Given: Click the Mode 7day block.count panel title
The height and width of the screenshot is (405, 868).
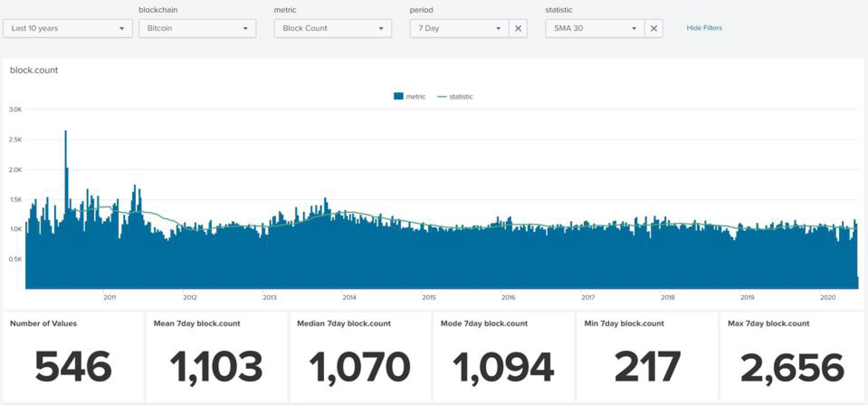Looking at the screenshot, I should pyautogui.click(x=484, y=323).
